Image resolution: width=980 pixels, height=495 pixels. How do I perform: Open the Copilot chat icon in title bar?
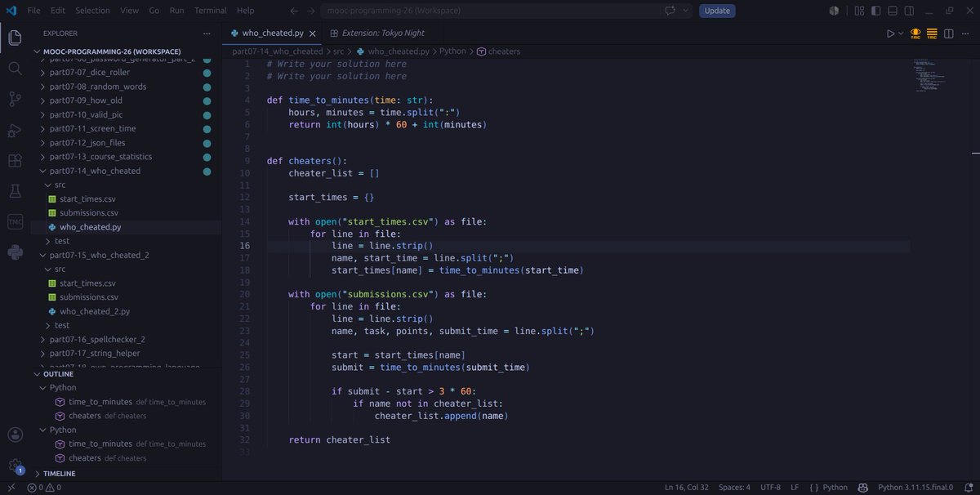point(671,11)
